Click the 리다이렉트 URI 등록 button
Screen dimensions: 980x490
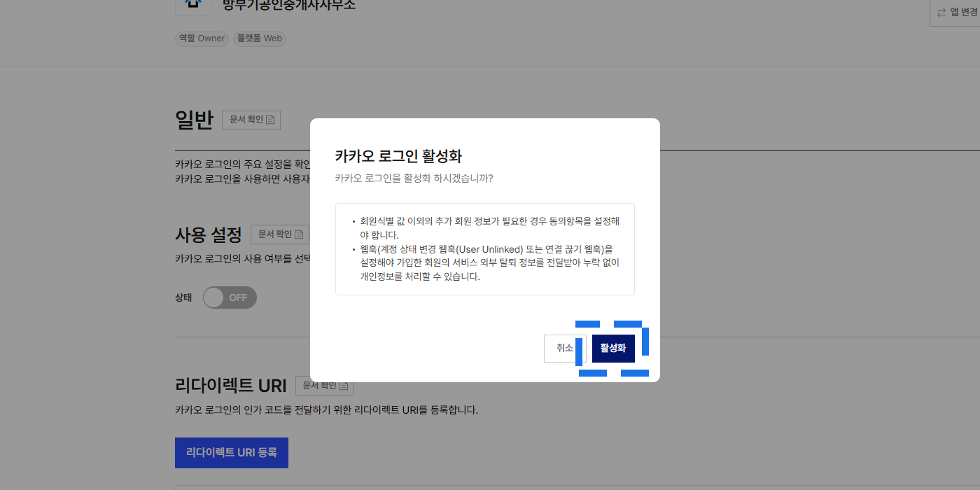[231, 453]
